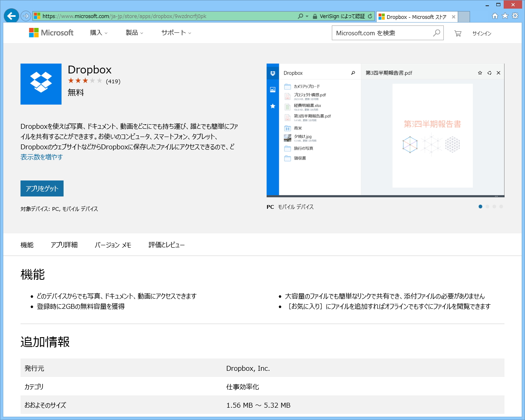525x420 pixels.
Task: Select the third carousel dot
Action: point(494,207)
